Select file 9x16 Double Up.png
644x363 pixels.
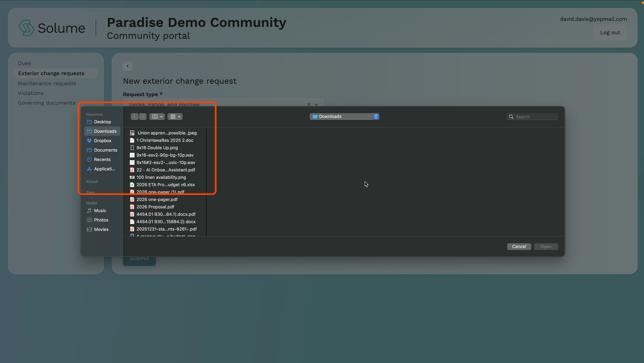pos(165,148)
